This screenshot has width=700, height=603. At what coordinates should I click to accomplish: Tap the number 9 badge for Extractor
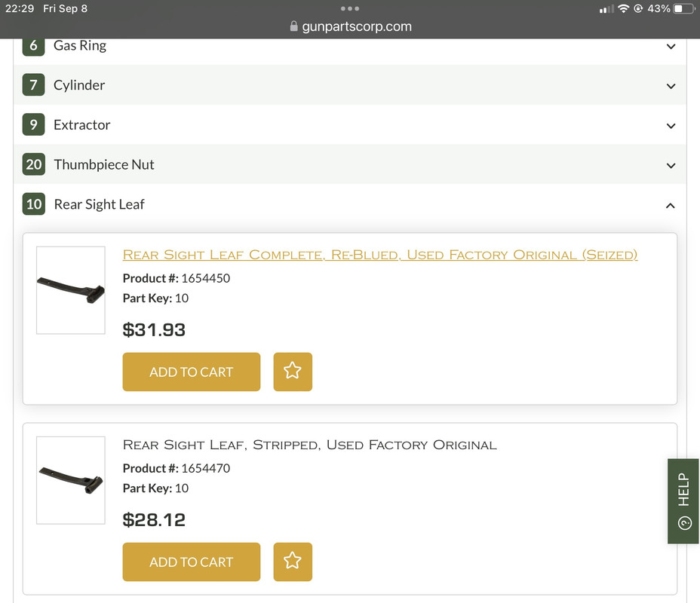pos(33,124)
